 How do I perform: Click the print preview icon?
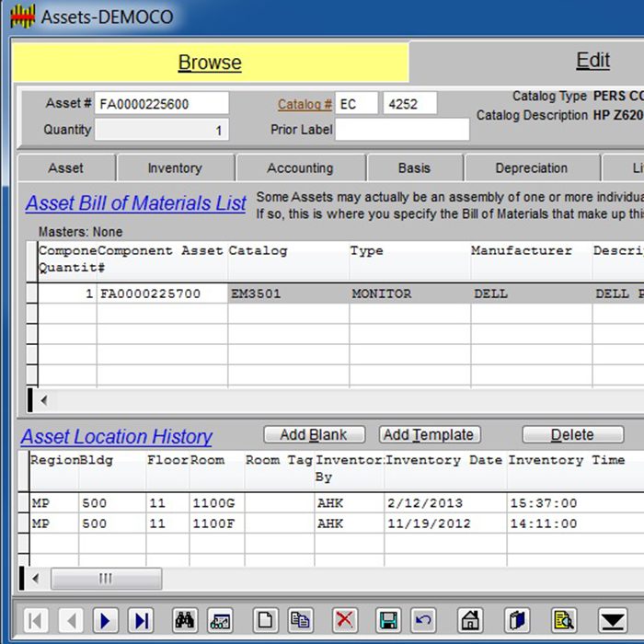(x=563, y=620)
